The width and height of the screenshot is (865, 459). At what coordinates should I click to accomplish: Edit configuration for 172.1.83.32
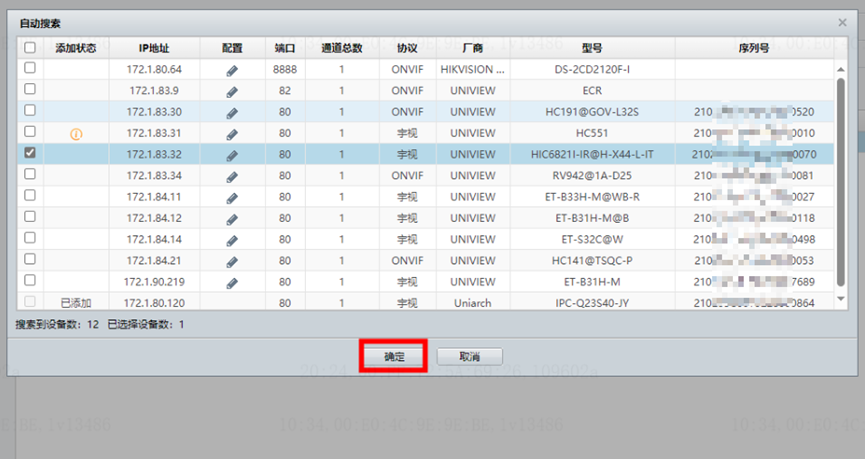coord(232,155)
